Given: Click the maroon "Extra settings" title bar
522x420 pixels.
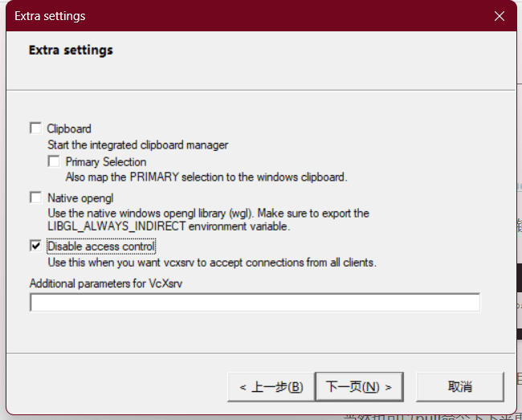Looking at the screenshot, I should pyautogui.click(x=241, y=16).
